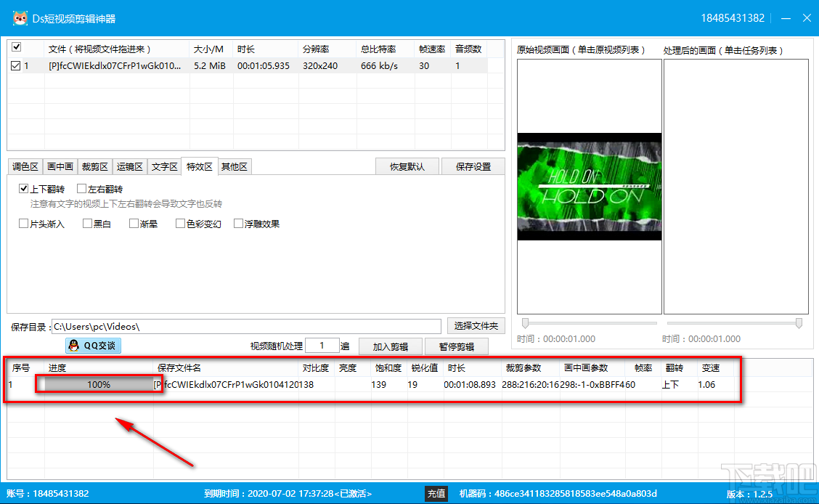Open the 其他区 tab
This screenshot has height=504, width=819.
pos(235,166)
